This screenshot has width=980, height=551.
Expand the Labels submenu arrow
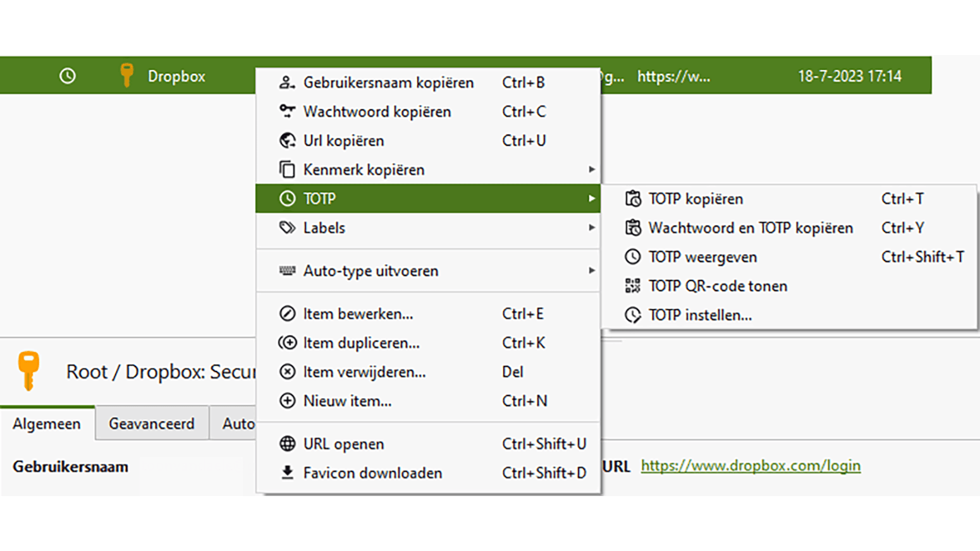[591, 227]
